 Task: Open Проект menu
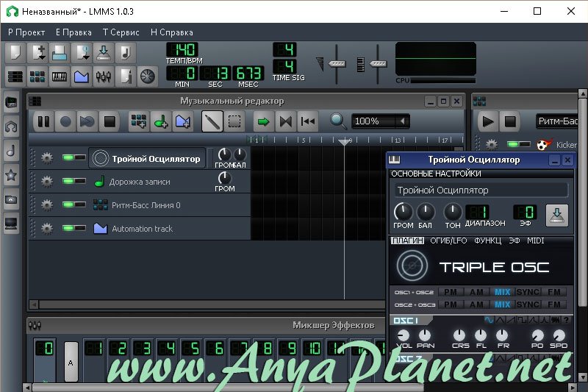26,32
